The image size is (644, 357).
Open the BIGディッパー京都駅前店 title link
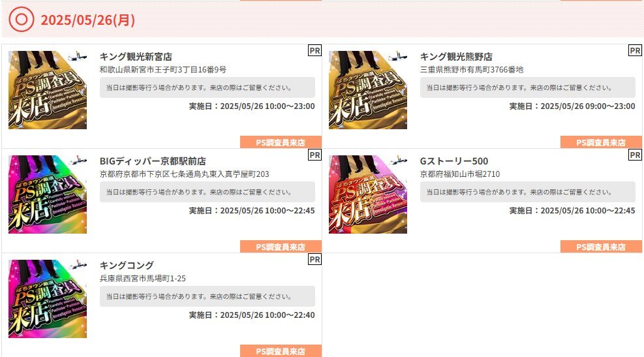click(153, 161)
